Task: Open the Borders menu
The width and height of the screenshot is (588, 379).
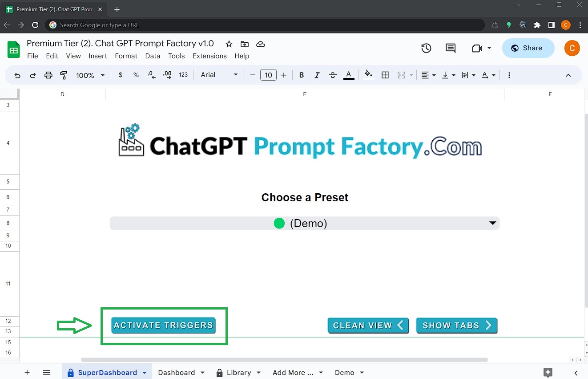Action: tap(385, 75)
